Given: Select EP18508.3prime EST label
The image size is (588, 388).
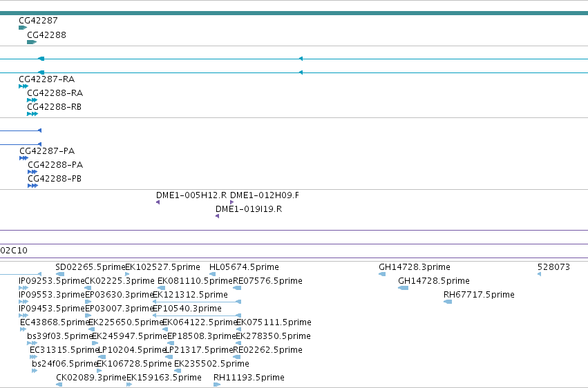Looking at the screenshot, I should coord(201,336).
